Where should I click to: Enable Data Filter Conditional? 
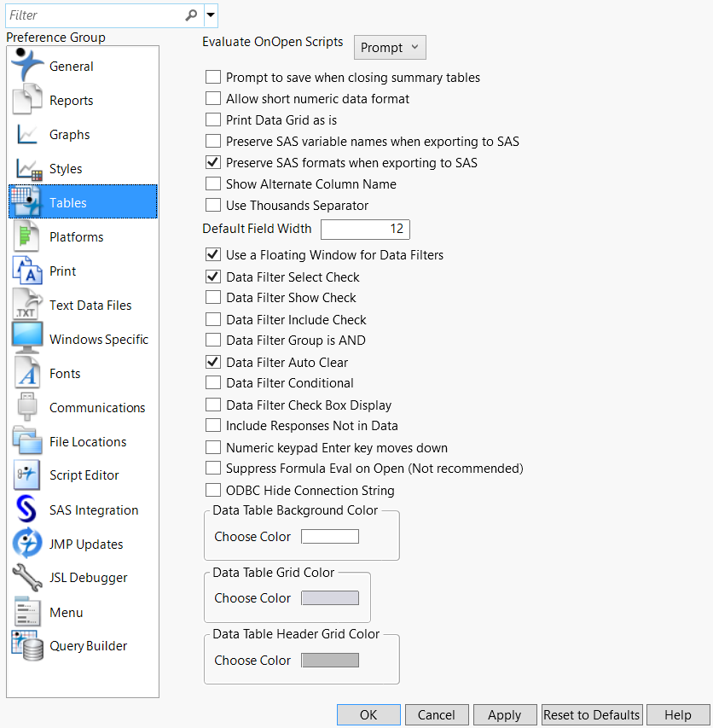click(x=213, y=383)
